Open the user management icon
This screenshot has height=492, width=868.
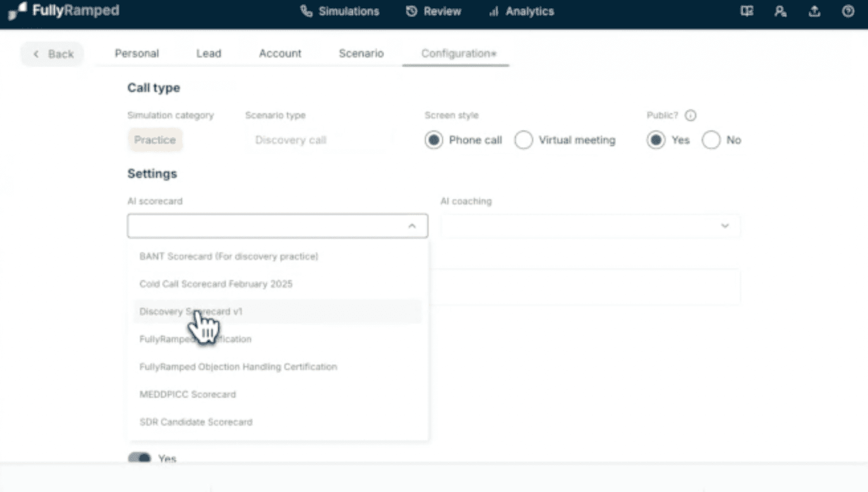pyautogui.click(x=780, y=11)
